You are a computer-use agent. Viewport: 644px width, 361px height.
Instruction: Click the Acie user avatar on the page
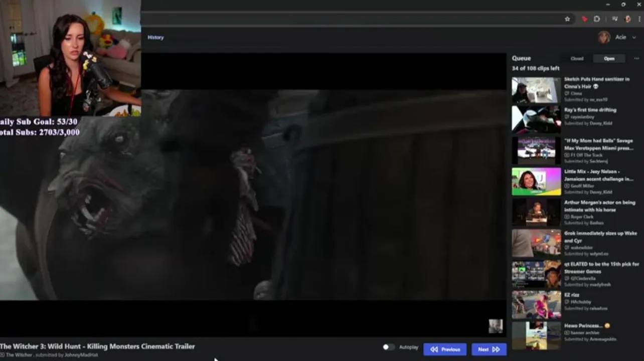tap(604, 37)
